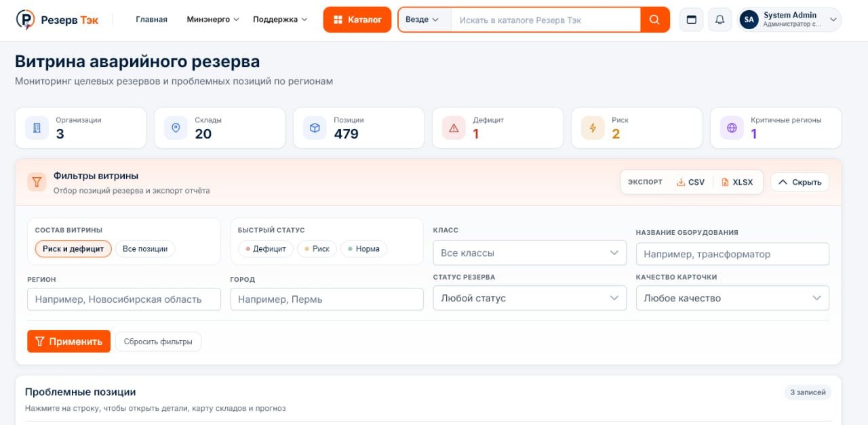Select the Все позиции option
The image size is (868, 425).
coord(145,249)
